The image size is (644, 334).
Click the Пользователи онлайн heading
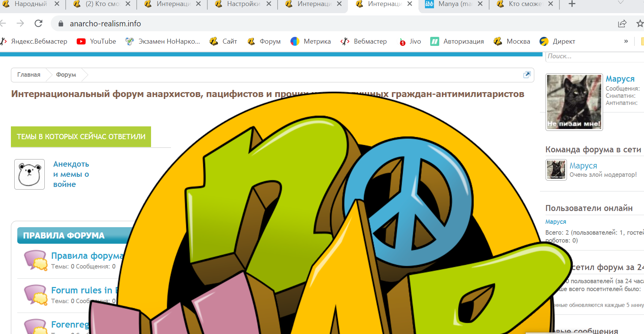589,208
